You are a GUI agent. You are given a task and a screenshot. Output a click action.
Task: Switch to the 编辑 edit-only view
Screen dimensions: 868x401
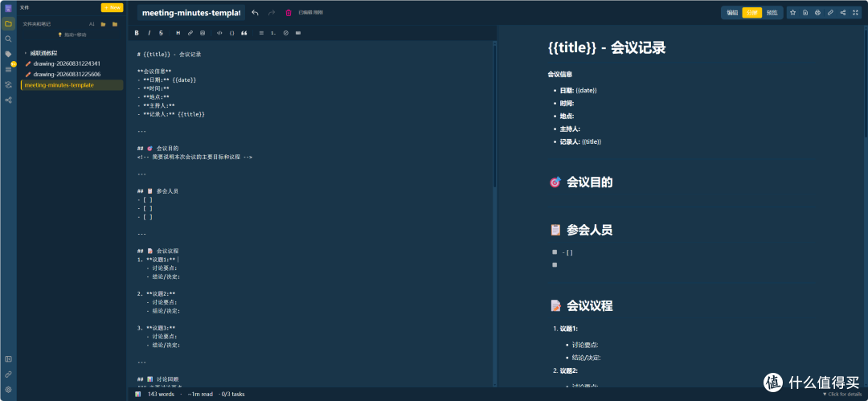[x=732, y=12]
